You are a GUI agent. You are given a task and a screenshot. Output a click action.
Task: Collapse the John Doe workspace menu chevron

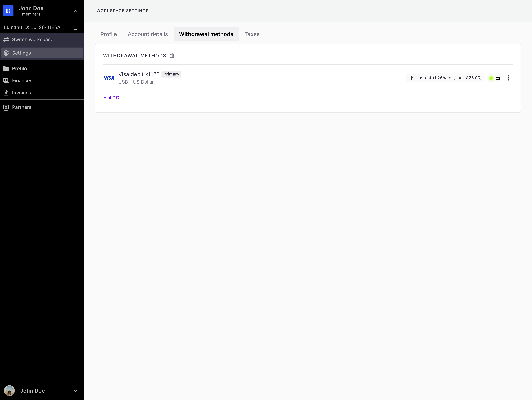[76, 11]
